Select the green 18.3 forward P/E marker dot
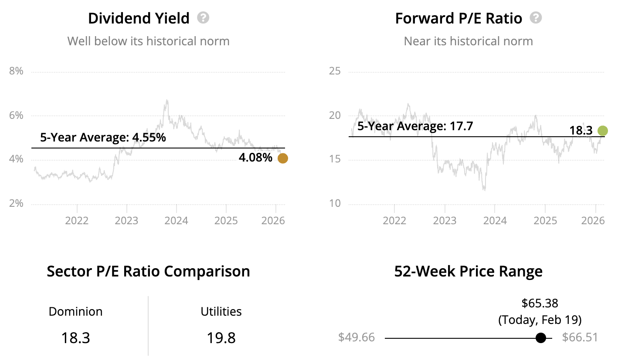The image size is (618, 364). click(603, 131)
